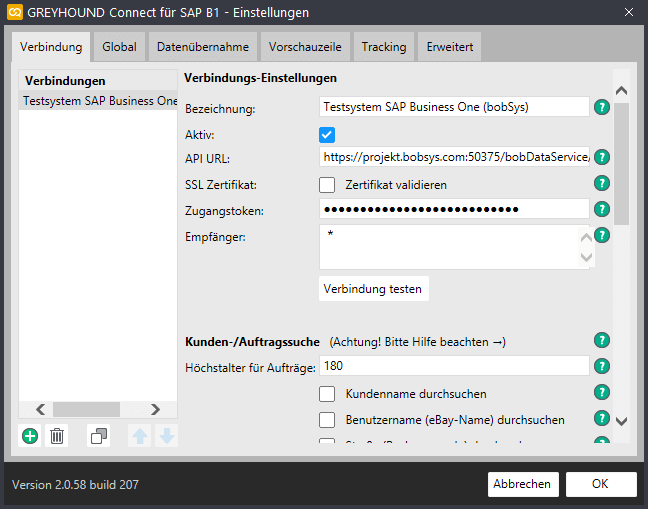Enable Zertifikat validieren checkbox
Viewport: 648px width, 509px height.
327,185
